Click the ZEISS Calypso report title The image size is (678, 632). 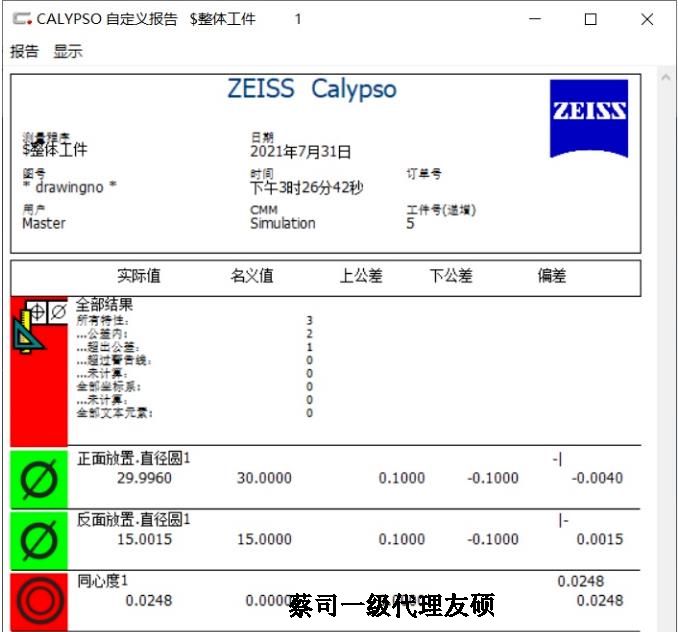(312, 90)
